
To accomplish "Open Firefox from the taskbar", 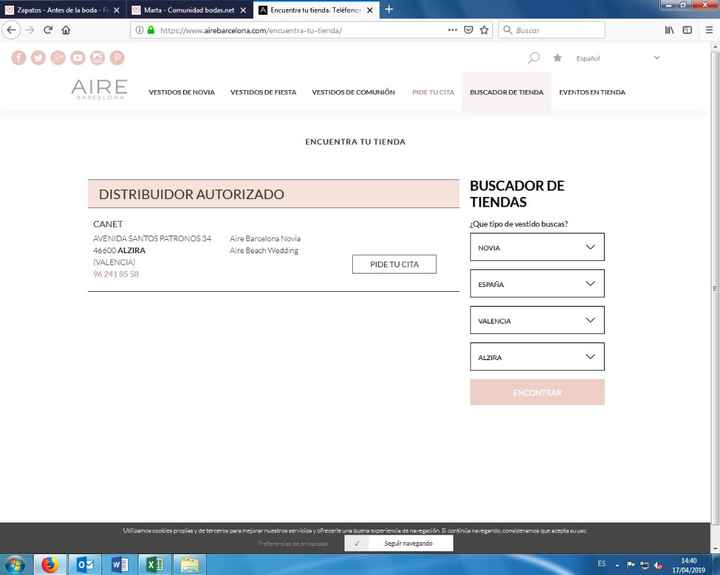I will coord(50,565).
